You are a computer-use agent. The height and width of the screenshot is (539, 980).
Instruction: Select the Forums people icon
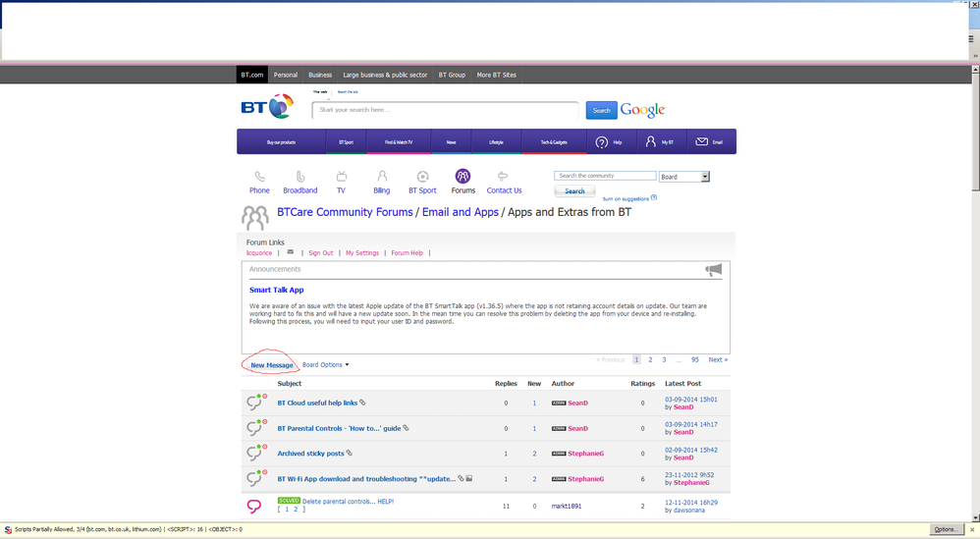pos(463,176)
